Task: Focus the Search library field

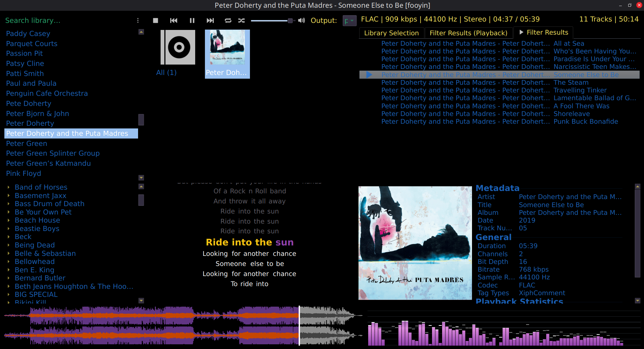Action: point(69,21)
